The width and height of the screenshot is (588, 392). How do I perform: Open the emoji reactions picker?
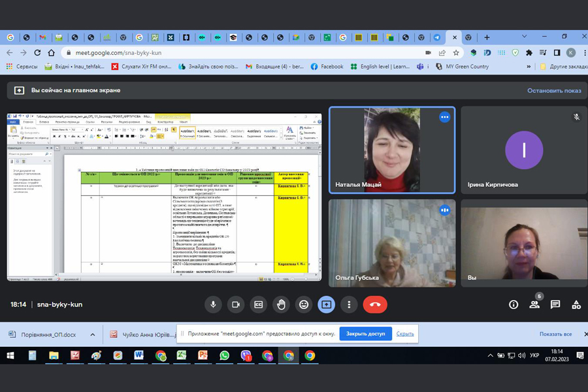tap(304, 304)
